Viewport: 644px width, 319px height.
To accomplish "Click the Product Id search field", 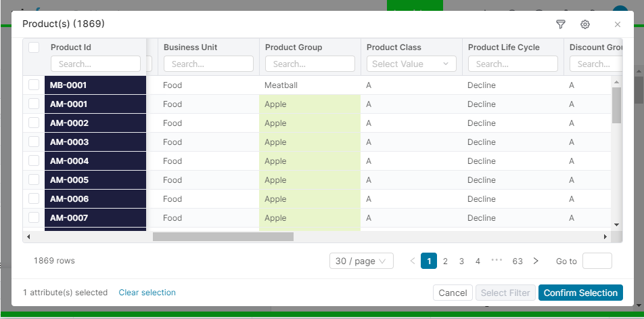I will (95, 64).
